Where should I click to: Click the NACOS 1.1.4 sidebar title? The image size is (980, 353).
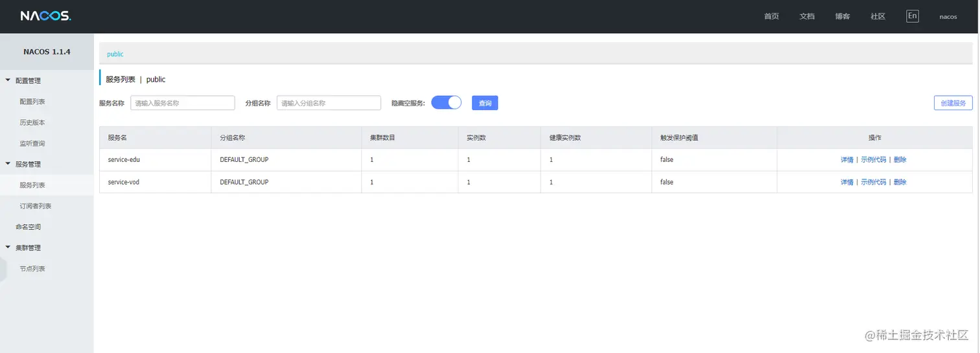coord(47,52)
